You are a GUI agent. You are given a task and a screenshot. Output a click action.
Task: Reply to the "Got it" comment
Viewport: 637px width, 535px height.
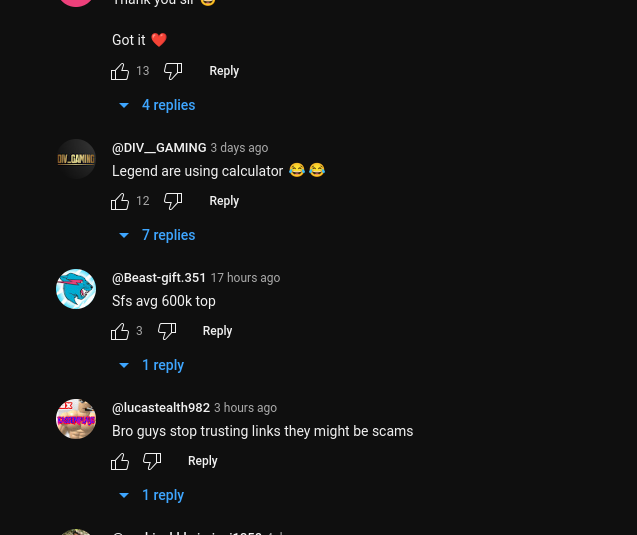tap(224, 71)
